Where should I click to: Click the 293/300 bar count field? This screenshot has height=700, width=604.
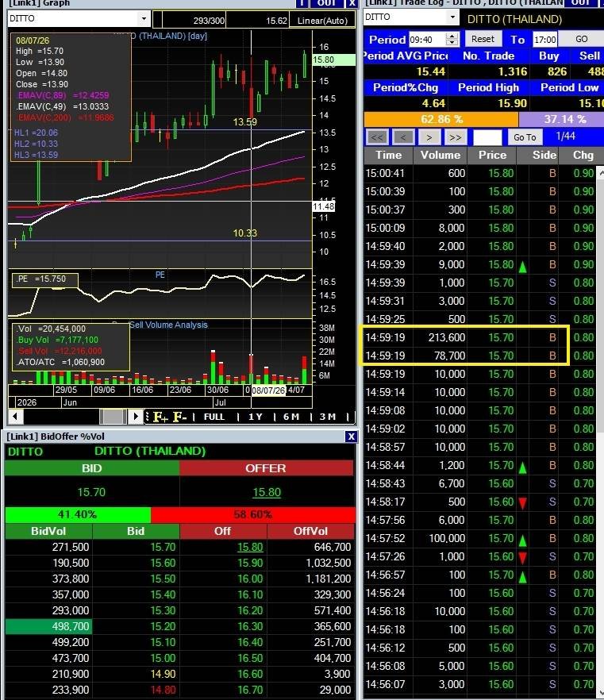click(194, 21)
